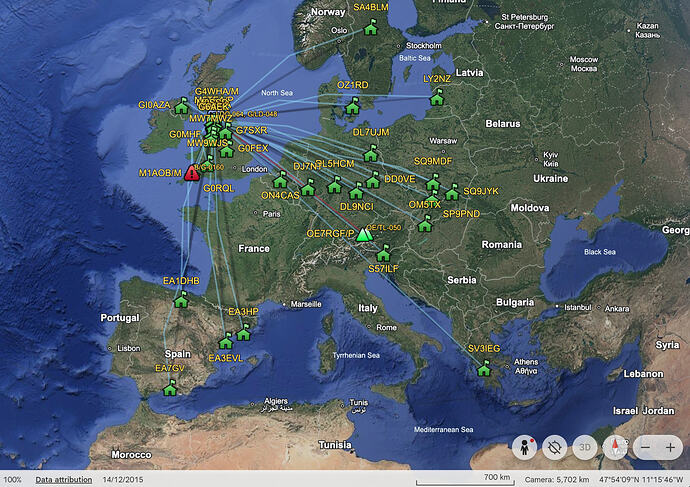Viewport: 690px width, 487px height.
Task: Click the OZ1RD station marker in Denmark
Action: coord(352,107)
